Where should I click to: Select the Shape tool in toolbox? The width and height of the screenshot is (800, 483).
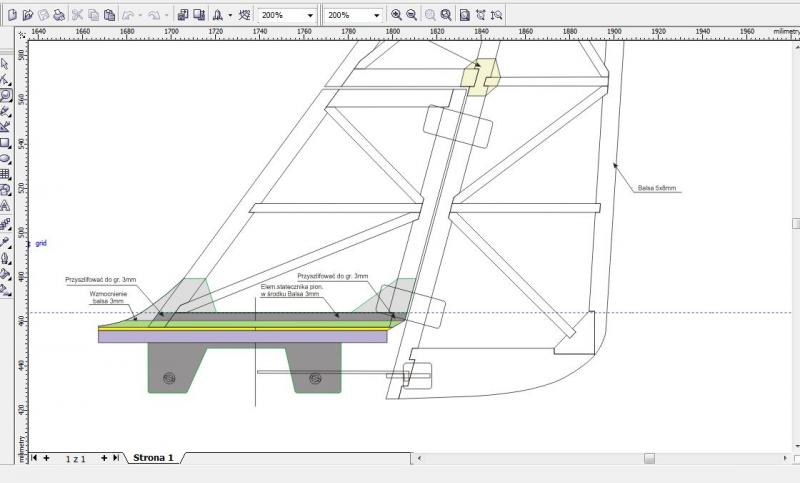click(x=6, y=79)
